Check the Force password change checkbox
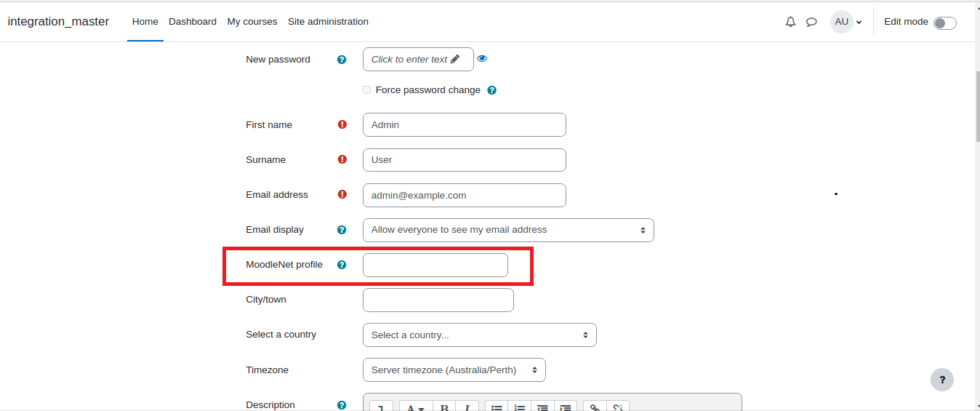The width and height of the screenshot is (980, 411). point(367,90)
